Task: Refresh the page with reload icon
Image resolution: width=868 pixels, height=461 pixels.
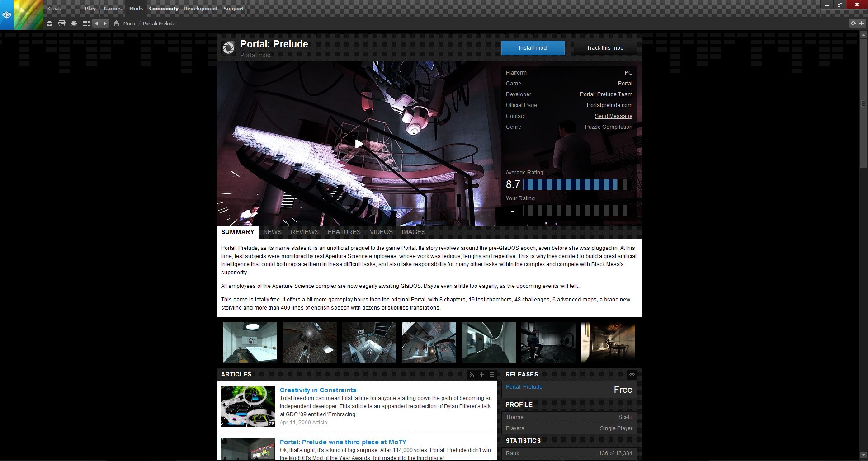Action: [x=853, y=24]
